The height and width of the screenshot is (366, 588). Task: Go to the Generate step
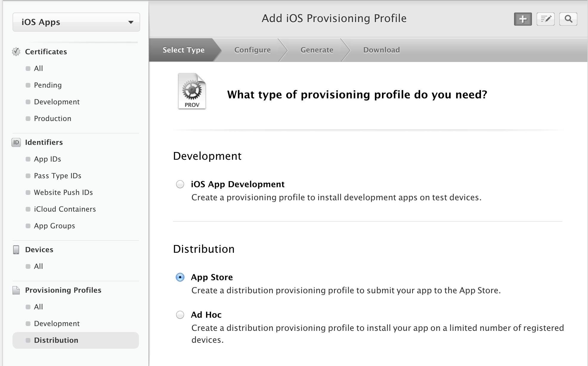[317, 50]
